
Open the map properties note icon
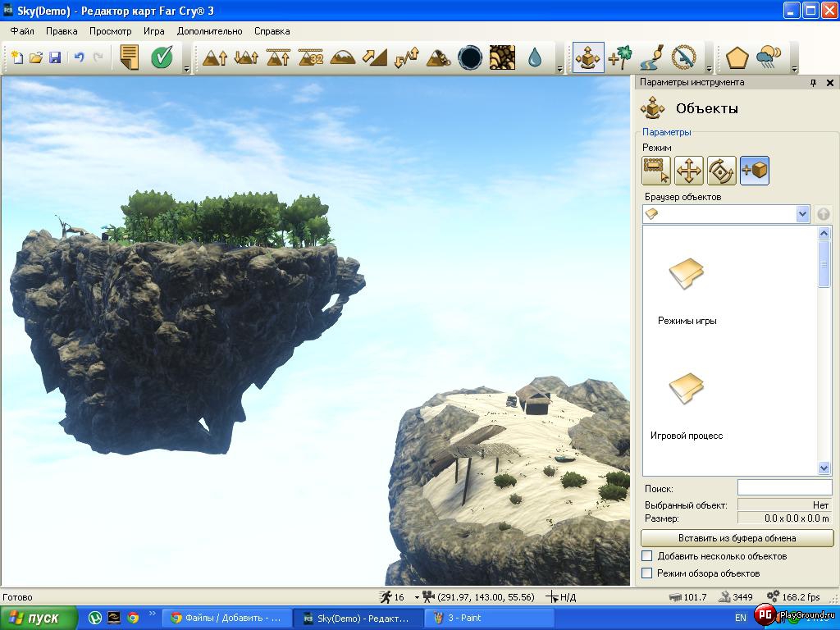point(129,57)
